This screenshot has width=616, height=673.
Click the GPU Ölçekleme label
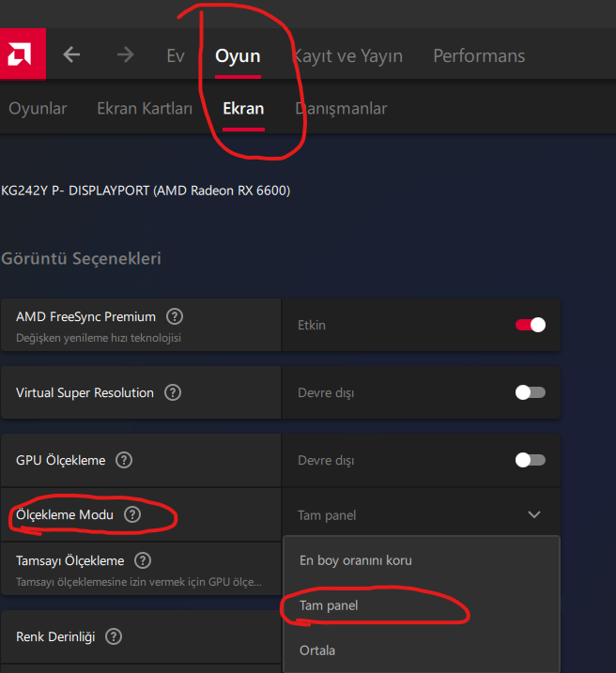tap(60, 460)
